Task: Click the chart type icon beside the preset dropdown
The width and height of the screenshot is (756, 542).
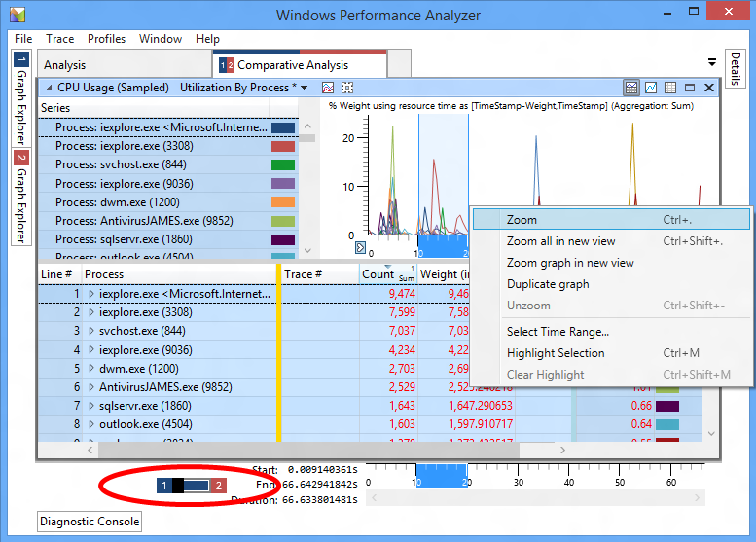Action: [328, 88]
